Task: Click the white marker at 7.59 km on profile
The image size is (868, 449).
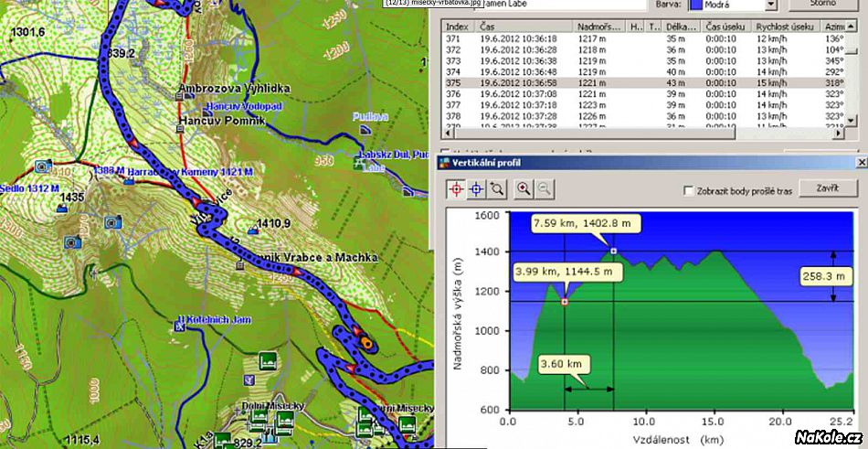Action: pyautogui.click(x=613, y=251)
